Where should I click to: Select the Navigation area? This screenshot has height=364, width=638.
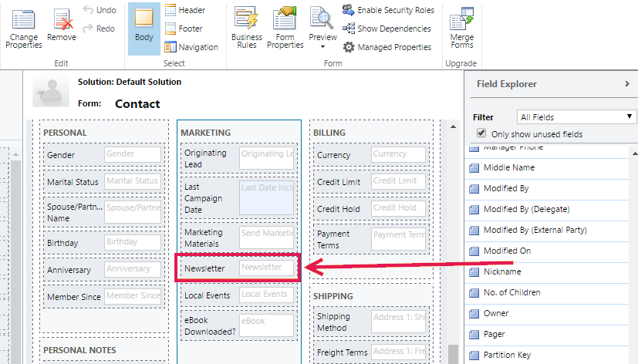coord(191,47)
